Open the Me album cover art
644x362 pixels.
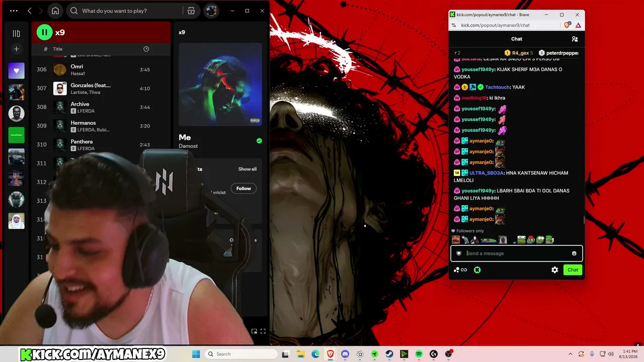tap(220, 84)
